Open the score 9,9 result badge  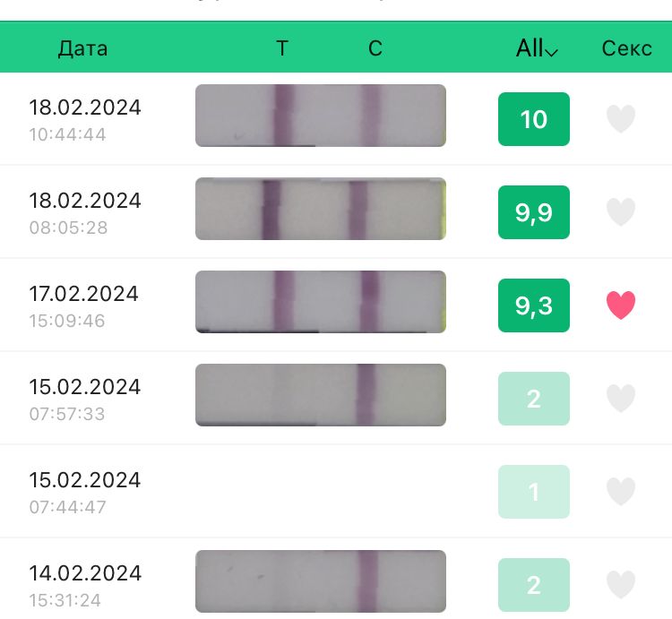pos(534,212)
